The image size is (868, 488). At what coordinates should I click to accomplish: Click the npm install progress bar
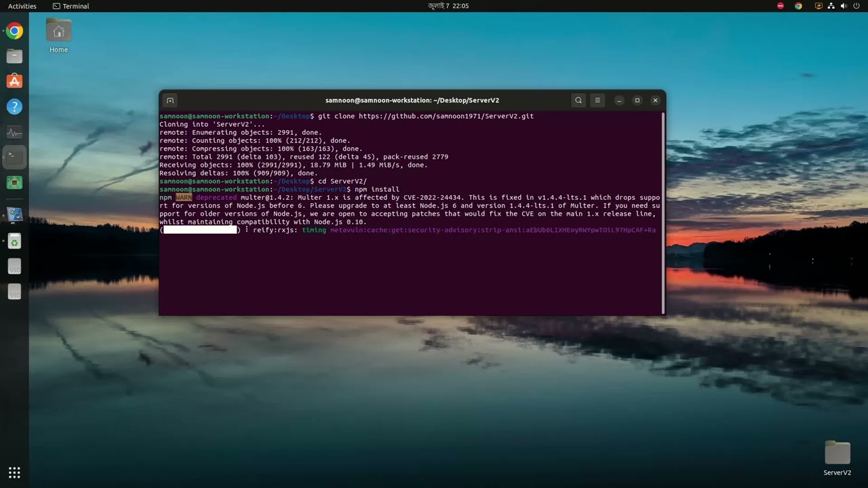pyautogui.click(x=200, y=230)
